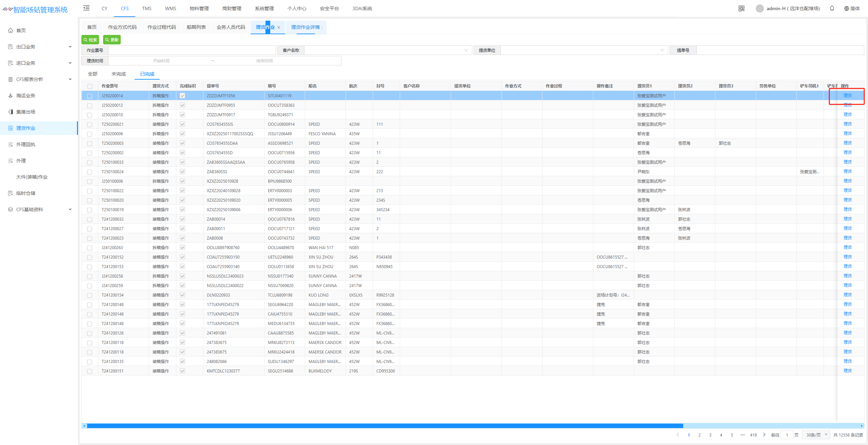Click 理货 link for row J250200014
The image size is (868, 445).
(847, 96)
